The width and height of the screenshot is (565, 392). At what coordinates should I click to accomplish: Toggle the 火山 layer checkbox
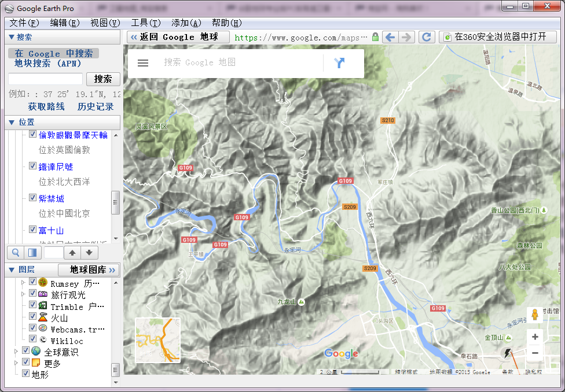coord(32,316)
